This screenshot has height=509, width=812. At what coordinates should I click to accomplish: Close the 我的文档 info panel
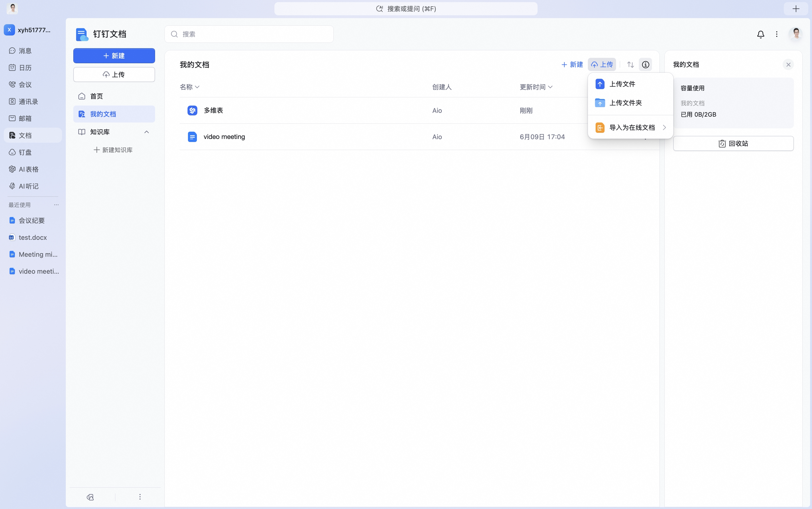788,65
